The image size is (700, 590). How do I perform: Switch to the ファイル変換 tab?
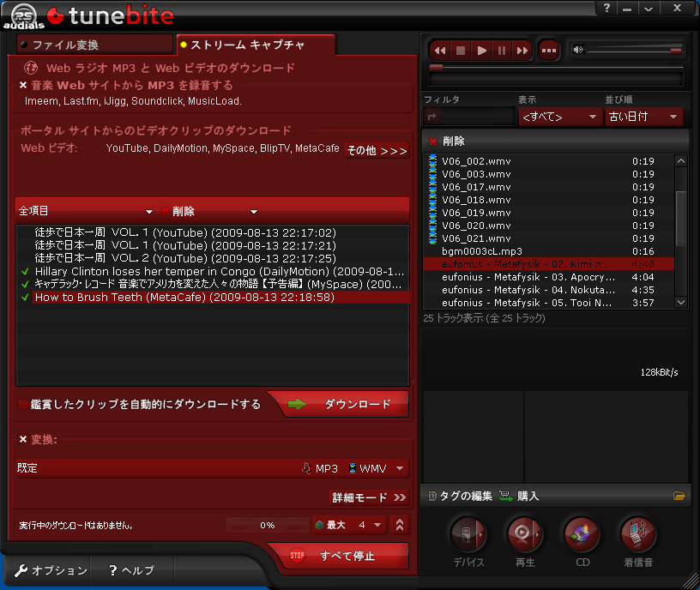[94, 45]
